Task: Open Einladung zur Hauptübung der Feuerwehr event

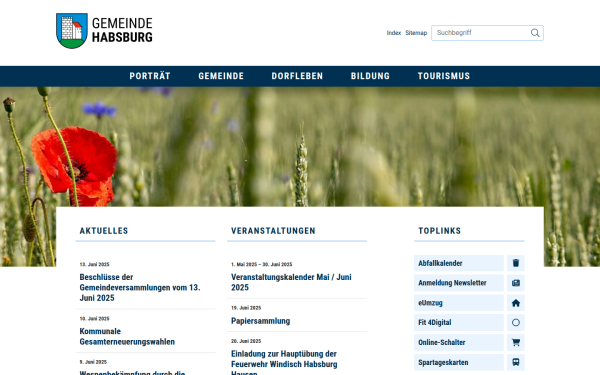Action: click(284, 362)
